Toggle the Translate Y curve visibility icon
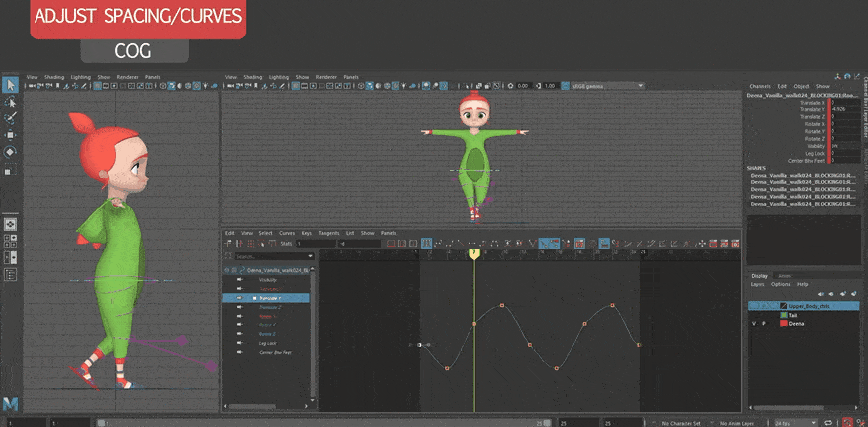Screen dimensions: 868x427 tap(240, 297)
